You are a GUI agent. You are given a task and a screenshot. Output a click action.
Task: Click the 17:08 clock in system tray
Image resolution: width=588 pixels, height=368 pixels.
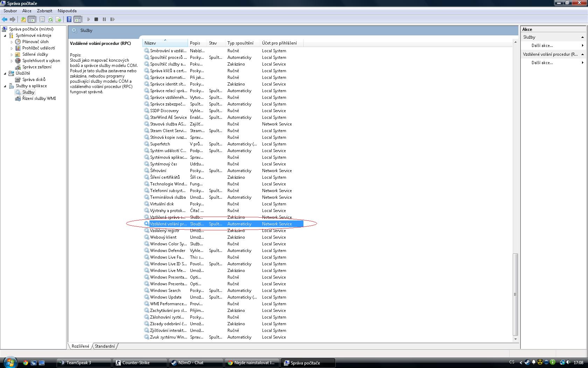point(579,363)
